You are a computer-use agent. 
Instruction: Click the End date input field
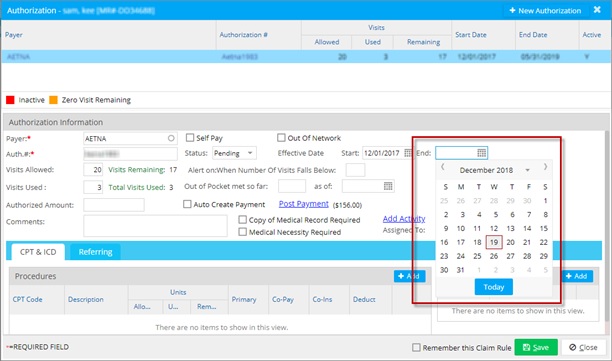pyautogui.click(x=461, y=153)
